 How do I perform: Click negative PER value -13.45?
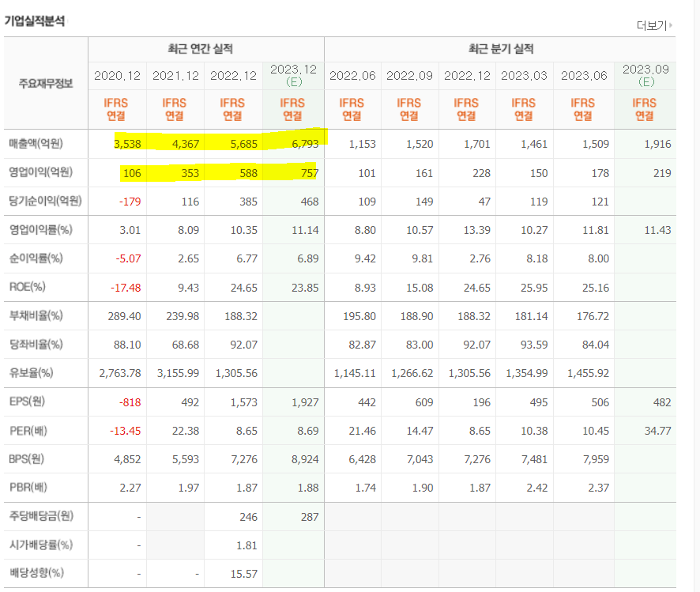[x=126, y=432]
